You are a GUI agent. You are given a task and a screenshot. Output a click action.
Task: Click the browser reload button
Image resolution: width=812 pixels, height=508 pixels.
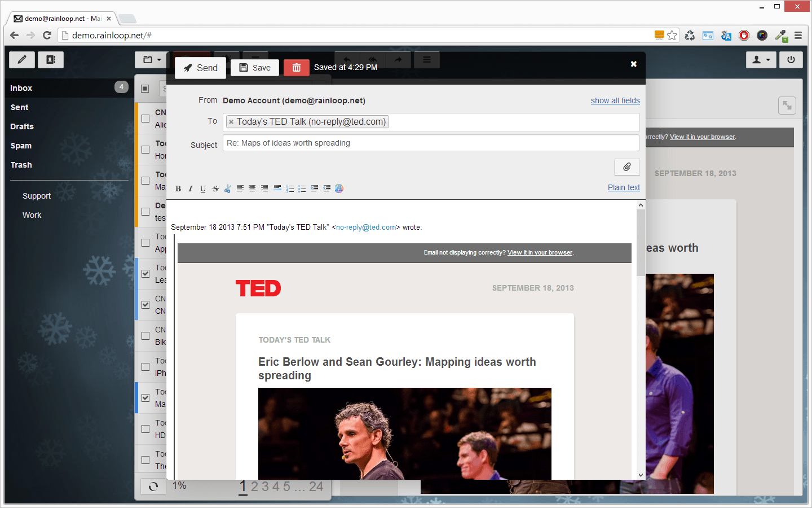(x=47, y=35)
